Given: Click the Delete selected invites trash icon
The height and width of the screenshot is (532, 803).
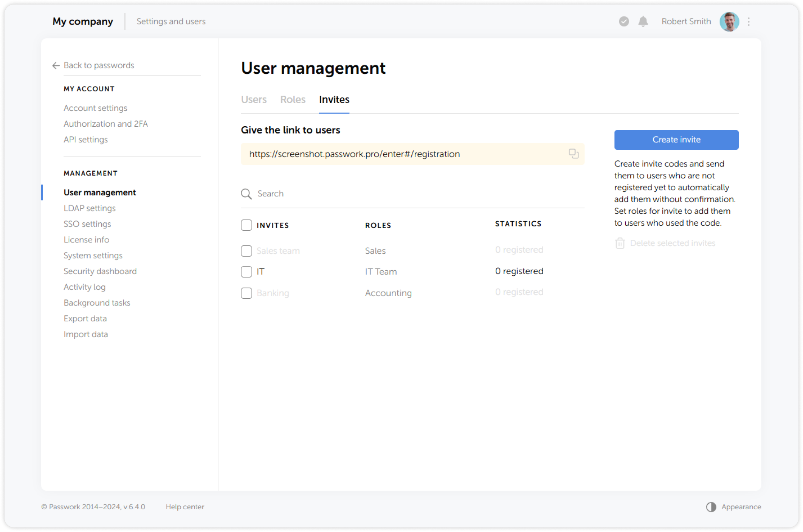Looking at the screenshot, I should 620,243.
